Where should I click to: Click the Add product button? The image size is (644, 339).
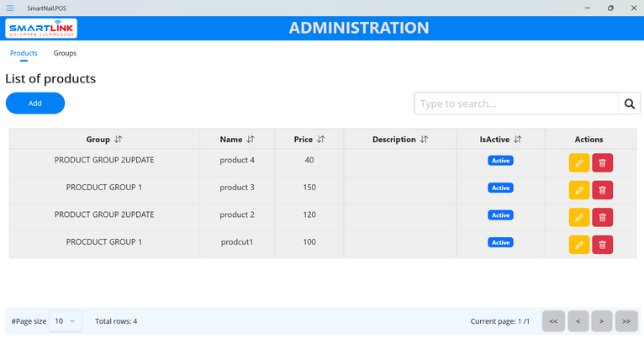35,103
